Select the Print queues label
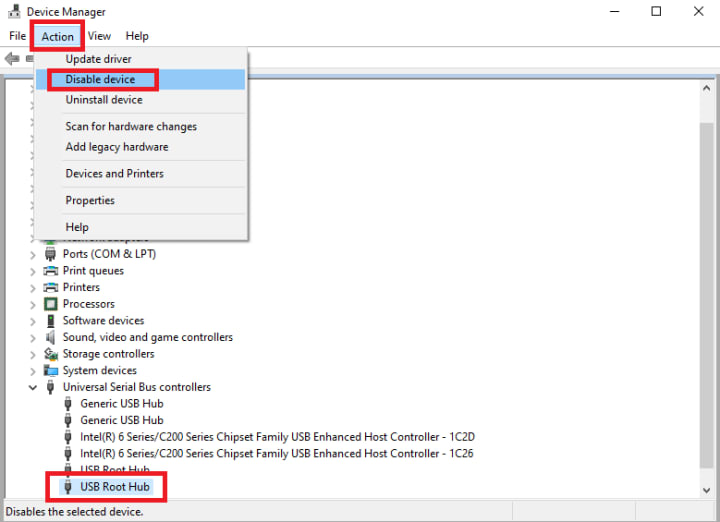The width and height of the screenshot is (720, 522). coord(93,270)
